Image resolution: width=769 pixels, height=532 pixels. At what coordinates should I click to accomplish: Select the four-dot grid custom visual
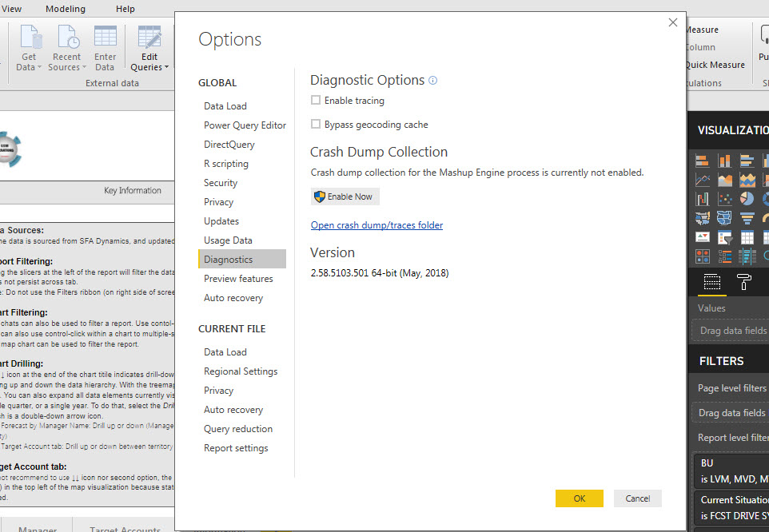click(703, 256)
